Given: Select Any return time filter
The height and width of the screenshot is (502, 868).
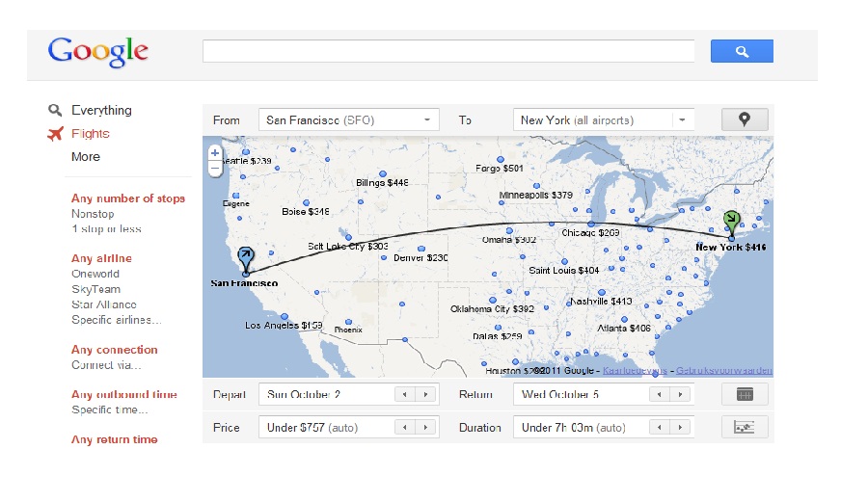Looking at the screenshot, I should 115,439.
